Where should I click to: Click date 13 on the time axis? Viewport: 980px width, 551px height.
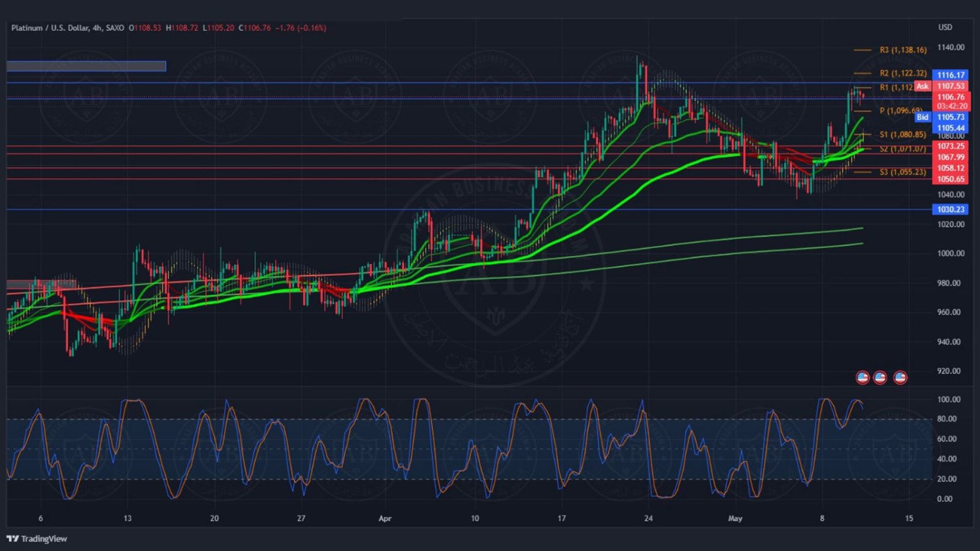click(x=127, y=518)
